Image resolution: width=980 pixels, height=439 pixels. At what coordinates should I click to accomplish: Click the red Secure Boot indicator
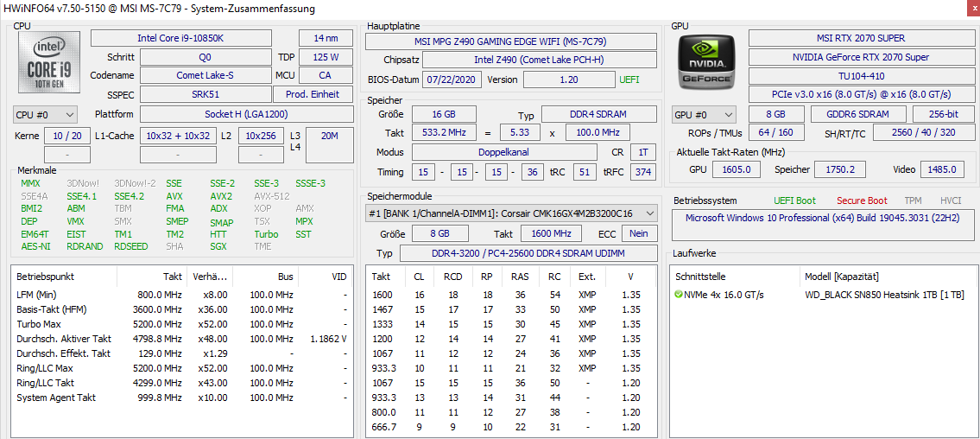point(862,200)
